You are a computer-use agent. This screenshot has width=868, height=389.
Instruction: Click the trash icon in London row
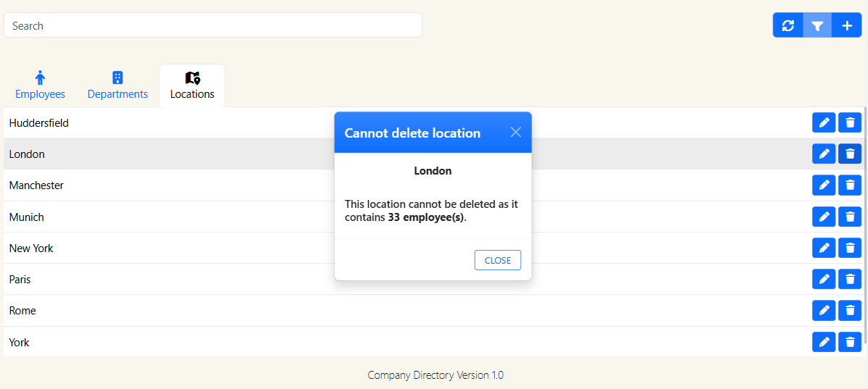[x=850, y=154]
